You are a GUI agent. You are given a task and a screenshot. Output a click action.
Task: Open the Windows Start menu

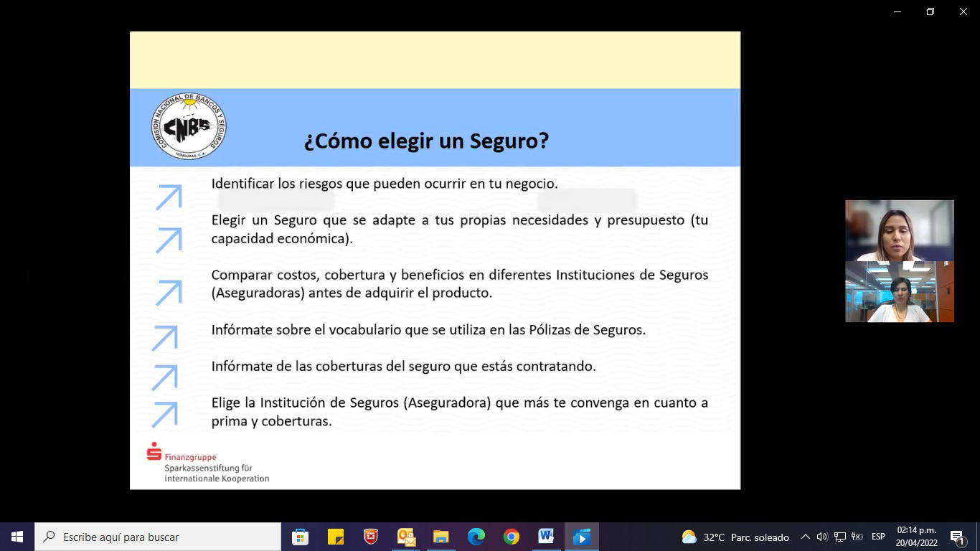point(17,537)
